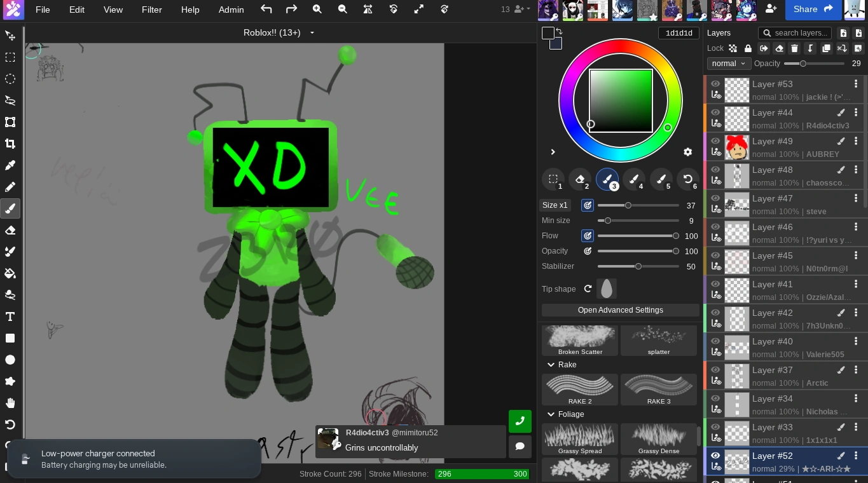Collapse the Rake brush section
The image size is (868, 483).
(551, 365)
